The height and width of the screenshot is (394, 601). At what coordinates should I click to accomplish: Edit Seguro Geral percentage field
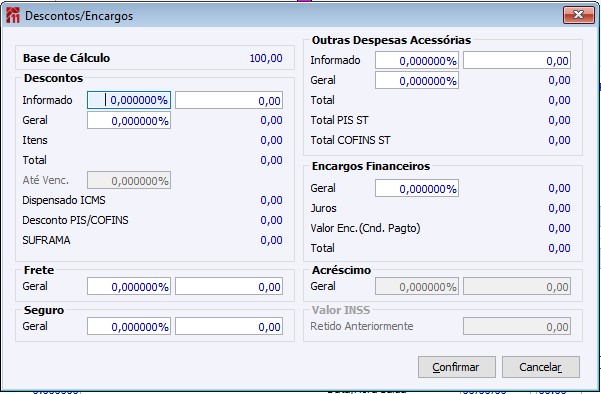tap(129, 326)
